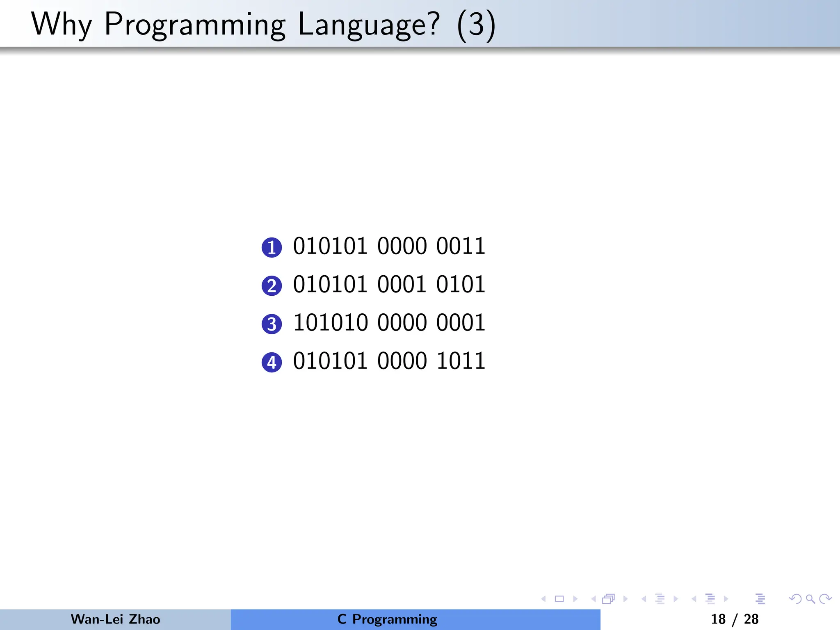Click the stacked frames navigation icon

coord(609,599)
